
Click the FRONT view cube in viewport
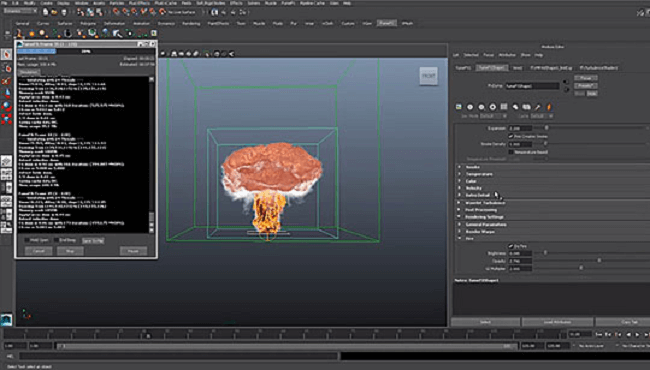(428, 76)
